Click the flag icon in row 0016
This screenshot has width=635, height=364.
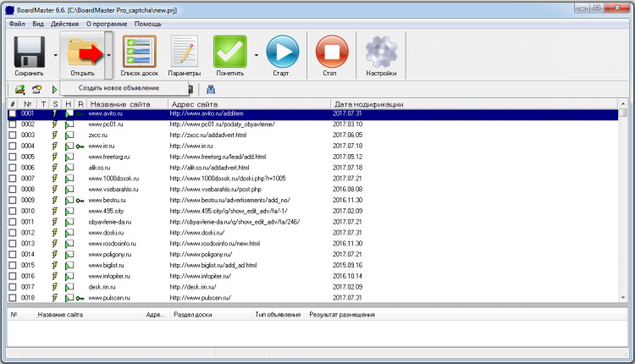69,276
